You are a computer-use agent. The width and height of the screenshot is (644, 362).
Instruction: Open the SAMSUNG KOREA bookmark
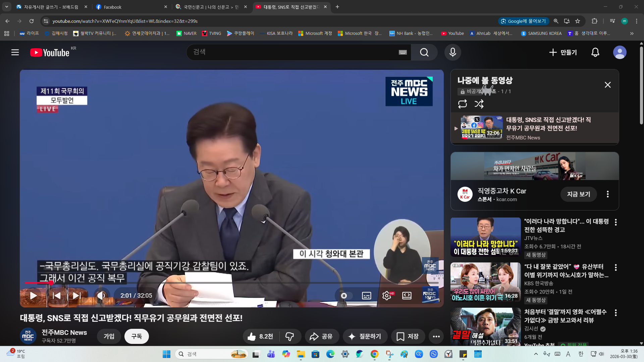(x=541, y=33)
